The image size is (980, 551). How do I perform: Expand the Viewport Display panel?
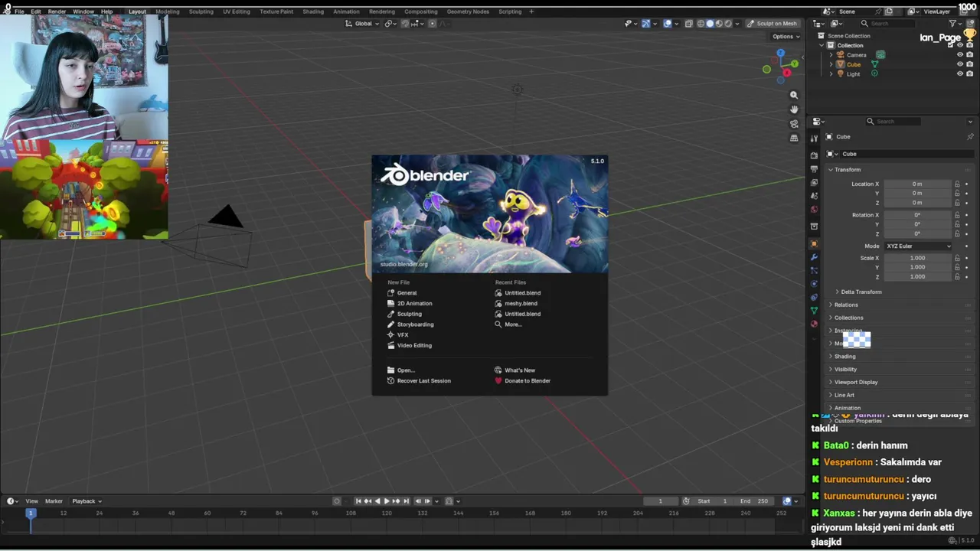pos(856,382)
